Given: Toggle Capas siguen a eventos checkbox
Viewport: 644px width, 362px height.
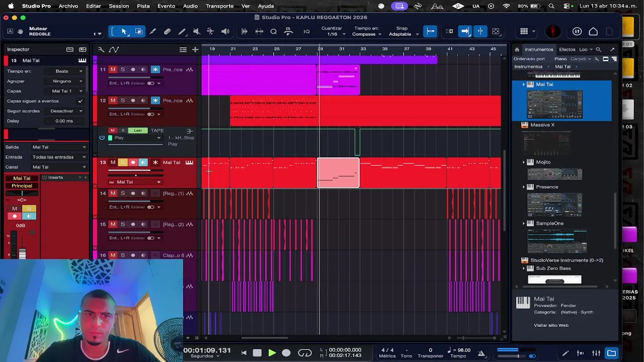Looking at the screenshot, I should point(80,101).
